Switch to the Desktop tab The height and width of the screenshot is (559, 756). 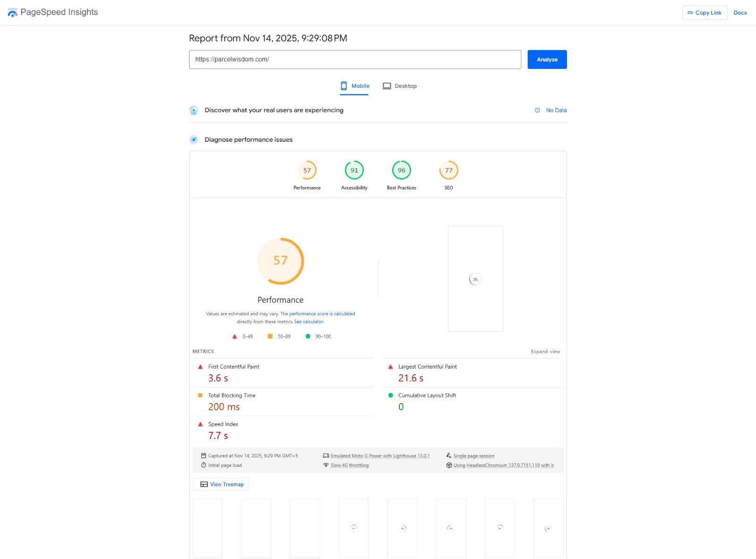tap(400, 86)
